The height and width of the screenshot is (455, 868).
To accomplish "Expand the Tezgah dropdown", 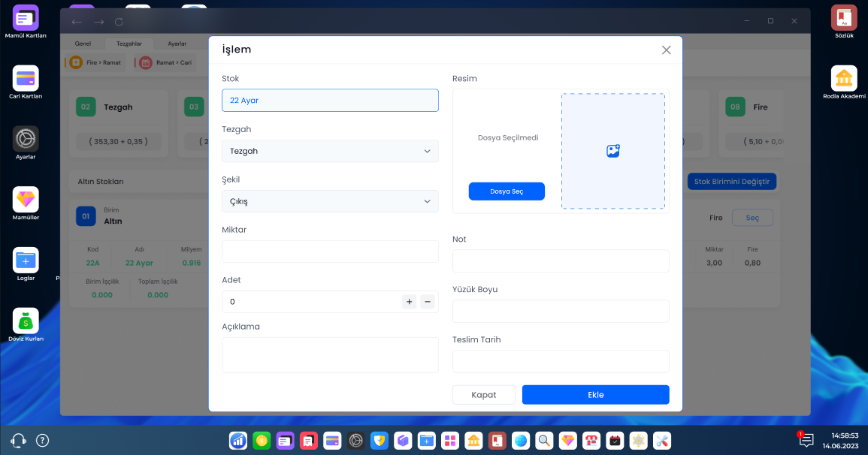I will (330, 151).
